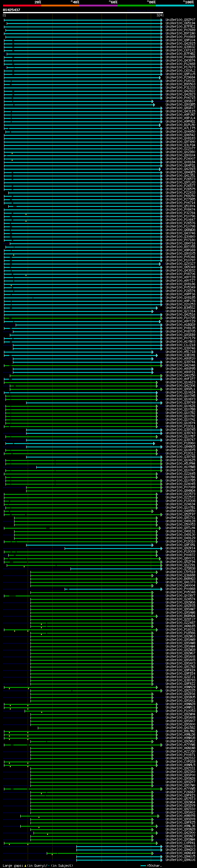The width and height of the screenshot is (197, 868).
Task: Open hit UniRef100_P05348
Action: click(x=180, y=592)
